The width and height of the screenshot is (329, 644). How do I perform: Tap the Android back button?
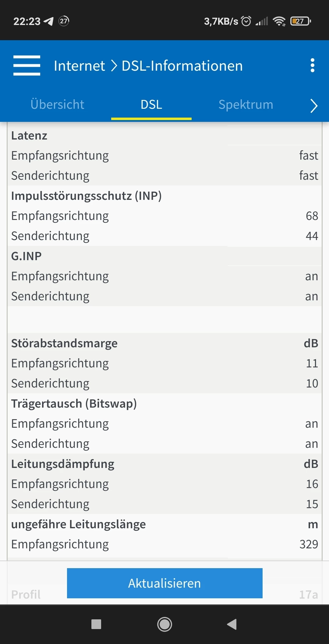232,624
